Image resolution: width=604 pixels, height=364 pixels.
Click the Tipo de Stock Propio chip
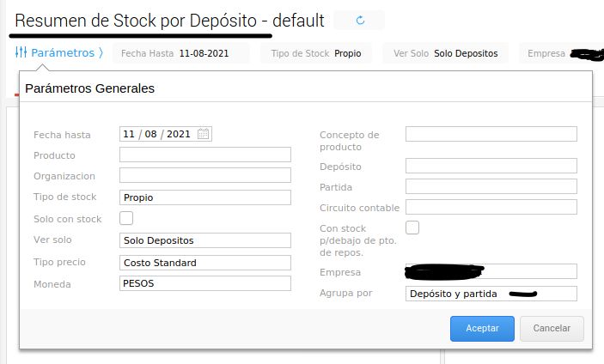[315, 53]
